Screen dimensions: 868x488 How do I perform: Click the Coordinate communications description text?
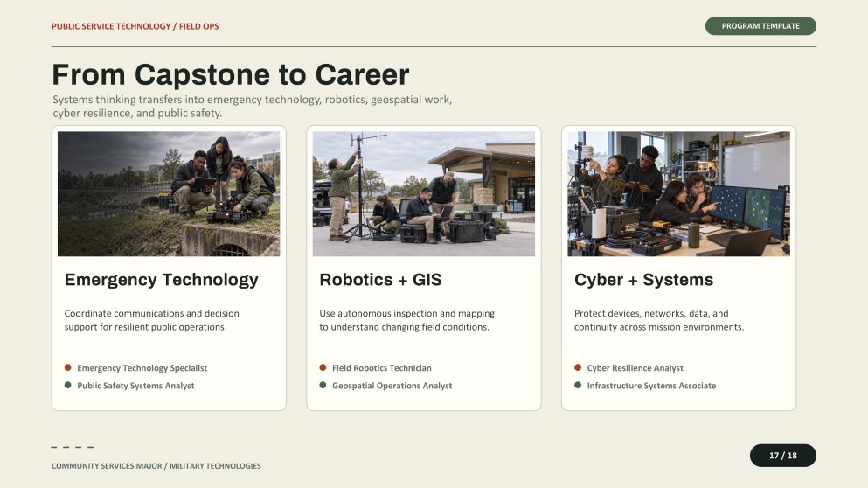[152, 320]
